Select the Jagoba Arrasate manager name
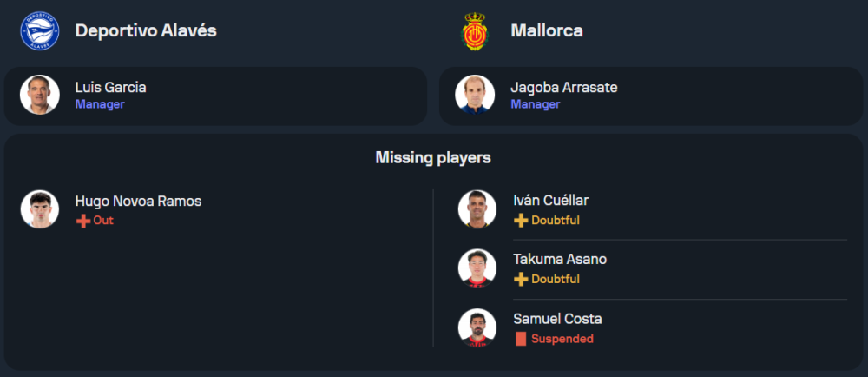This screenshot has height=377, width=868. [x=564, y=88]
